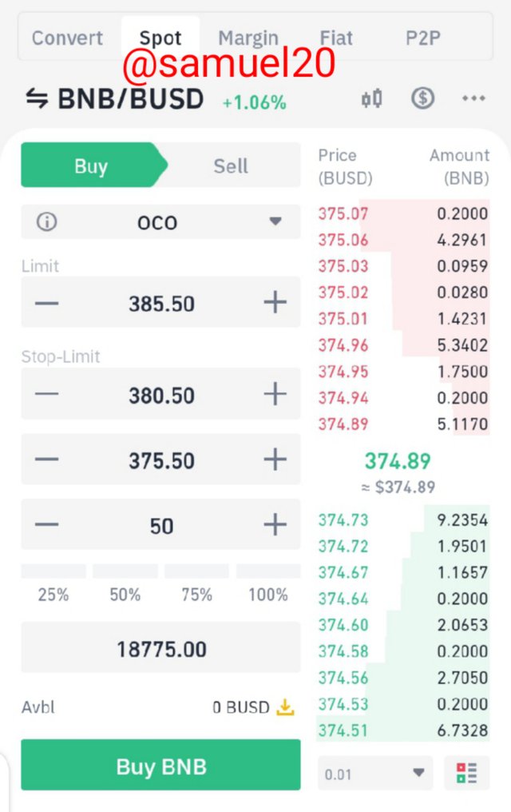Switch to the Margin tab
The height and width of the screenshot is (812, 511).
click(x=248, y=38)
